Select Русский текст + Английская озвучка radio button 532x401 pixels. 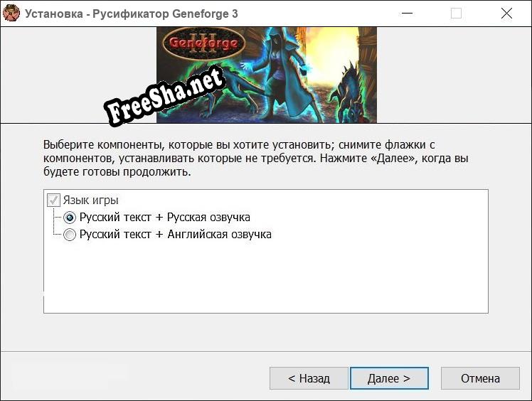coord(70,235)
